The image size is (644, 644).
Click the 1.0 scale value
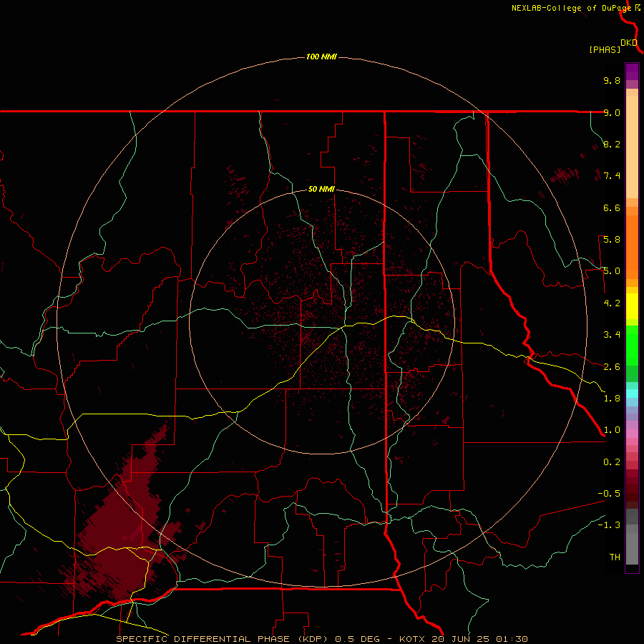point(612,430)
